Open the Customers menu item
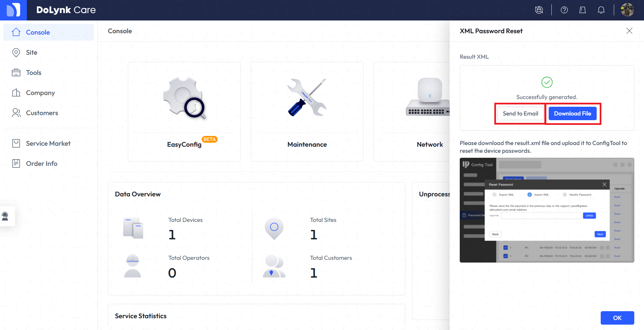The height and width of the screenshot is (330, 644). (x=49, y=113)
